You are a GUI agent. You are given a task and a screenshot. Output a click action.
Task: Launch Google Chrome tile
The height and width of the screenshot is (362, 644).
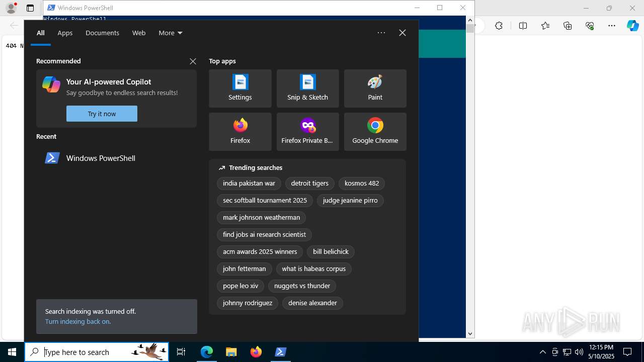(375, 132)
